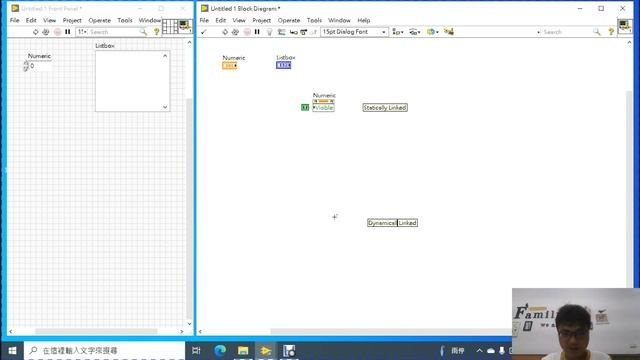The height and width of the screenshot is (360, 640).
Task: Open Align Objects dropdown in Block Diagram
Action: [x=398, y=32]
